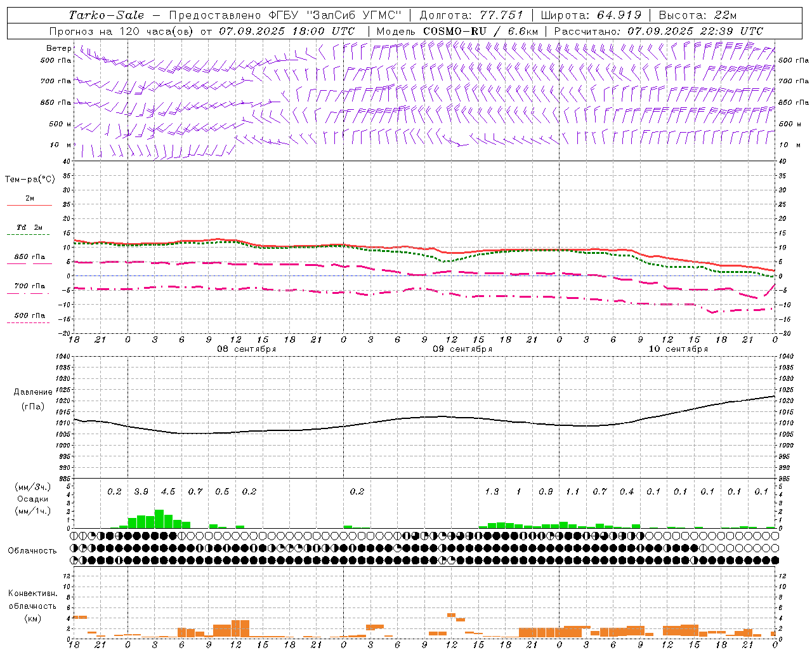812x650 pixels.
Task: Click the "(мм/3ч.)" unit label
Action: [33, 487]
